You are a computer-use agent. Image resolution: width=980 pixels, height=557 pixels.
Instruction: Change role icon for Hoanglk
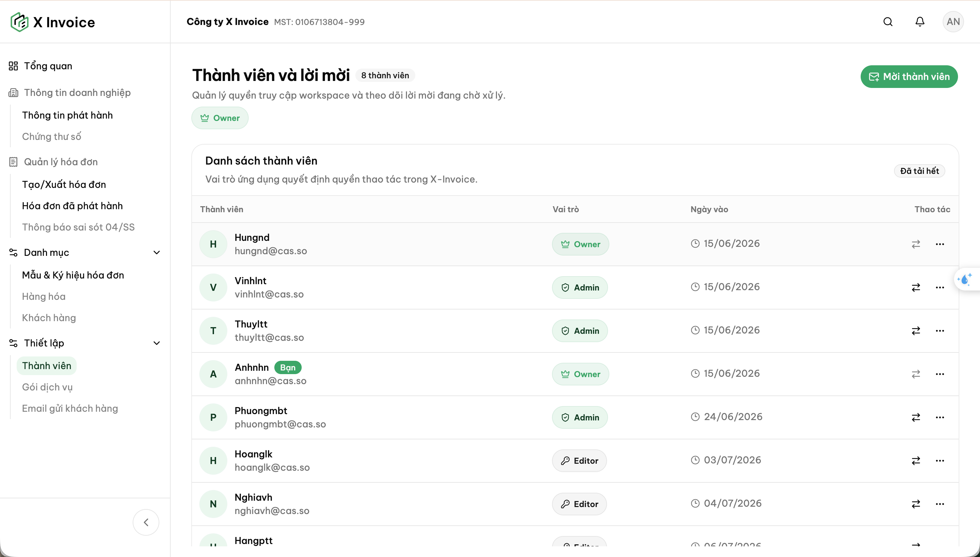click(x=916, y=461)
